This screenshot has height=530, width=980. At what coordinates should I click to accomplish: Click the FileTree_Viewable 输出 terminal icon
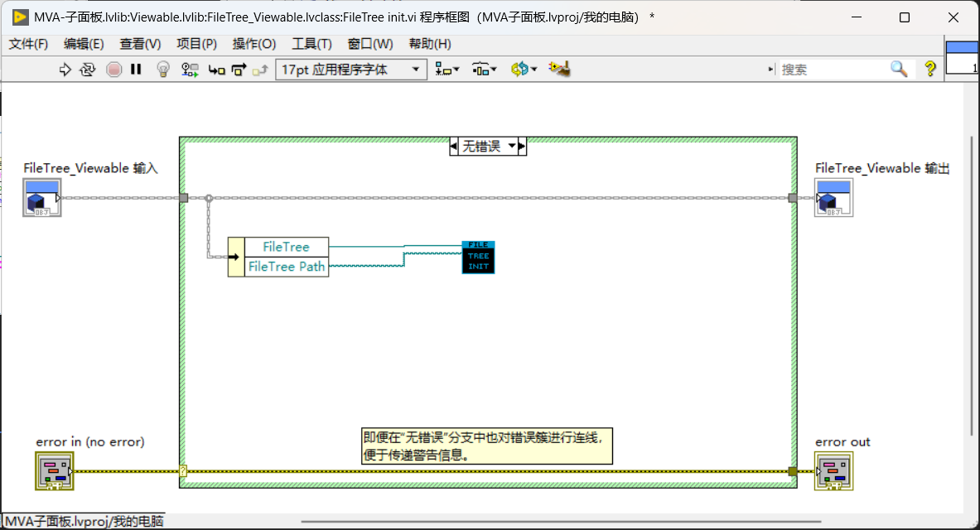(833, 197)
